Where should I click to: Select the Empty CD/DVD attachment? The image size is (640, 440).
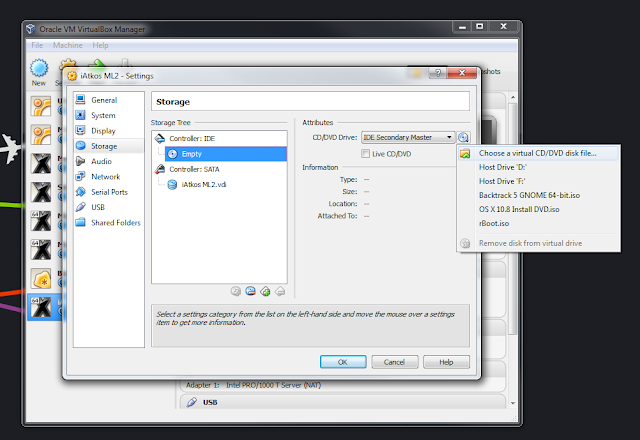pyautogui.click(x=226, y=154)
